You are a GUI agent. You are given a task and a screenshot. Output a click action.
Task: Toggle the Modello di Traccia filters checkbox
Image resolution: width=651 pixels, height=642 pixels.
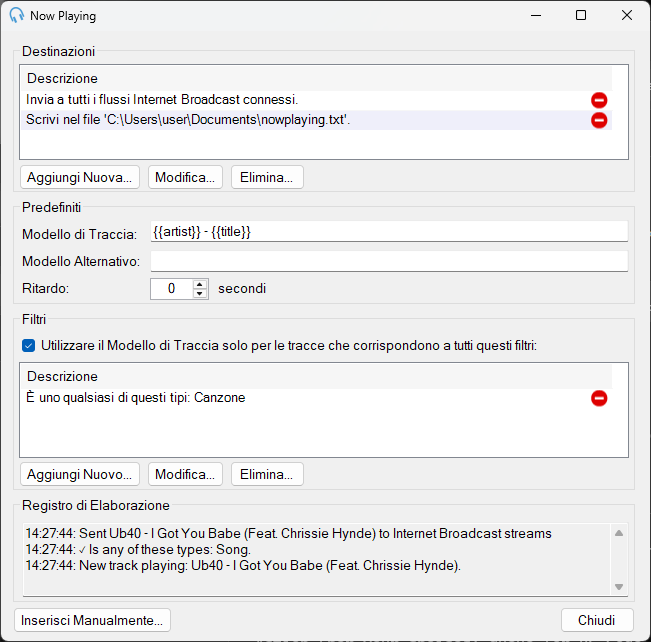click(x=29, y=346)
